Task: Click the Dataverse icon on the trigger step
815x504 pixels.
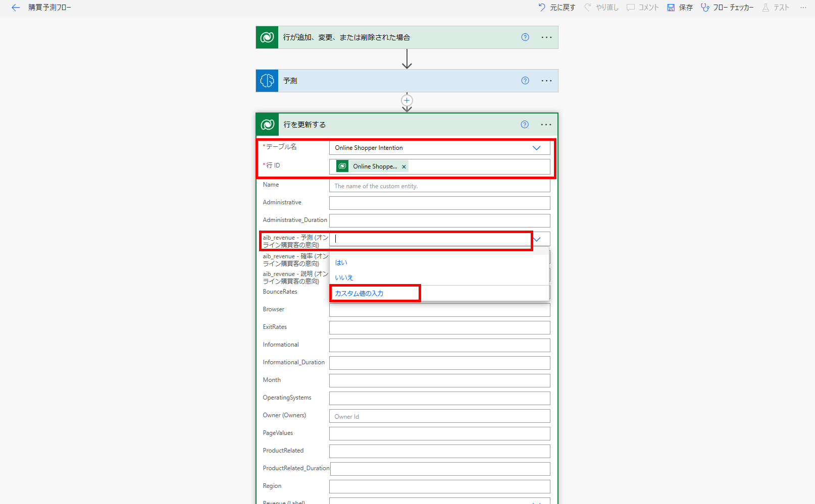Action: tap(267, 37)
